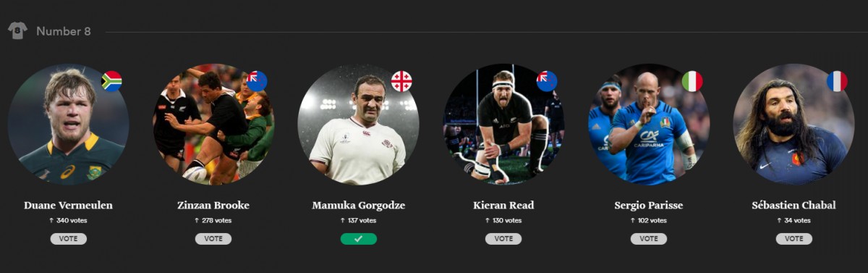This screenshot has width=868, height=273.
Task: Open Kieran Read's profile photo
Action: (x=503, y=125)
